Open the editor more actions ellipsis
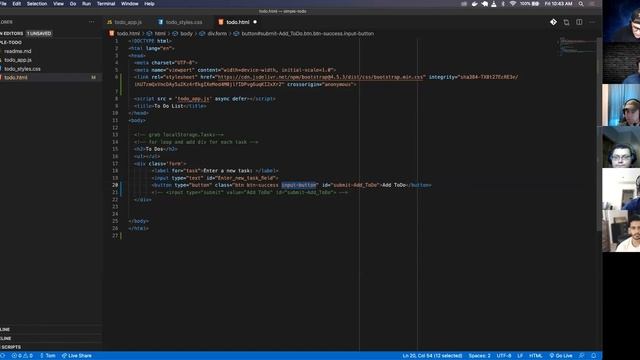The width and height of the screenshot is (640, 360). pyautogui.click(x=592, y=22)
